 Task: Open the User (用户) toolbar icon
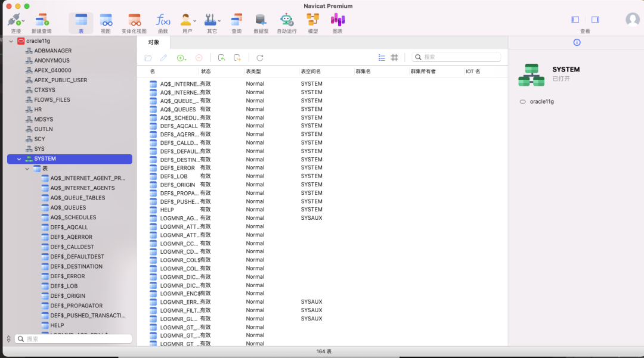click(x=185, y=20)
